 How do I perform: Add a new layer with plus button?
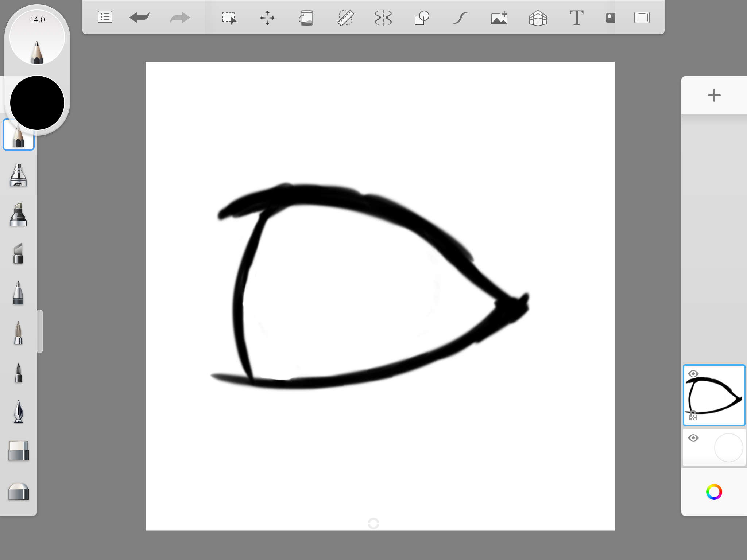714,95
